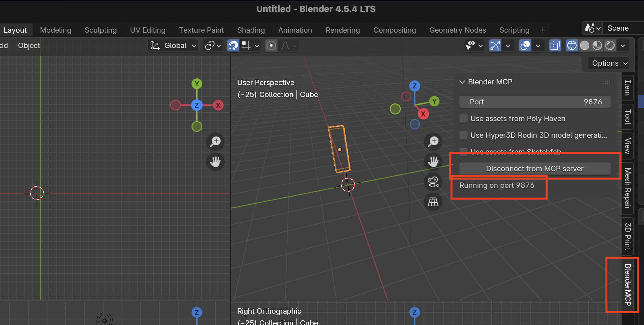Select rendered viewport shading mode
This screenshot has height=325, width=644.
[610, 45]
